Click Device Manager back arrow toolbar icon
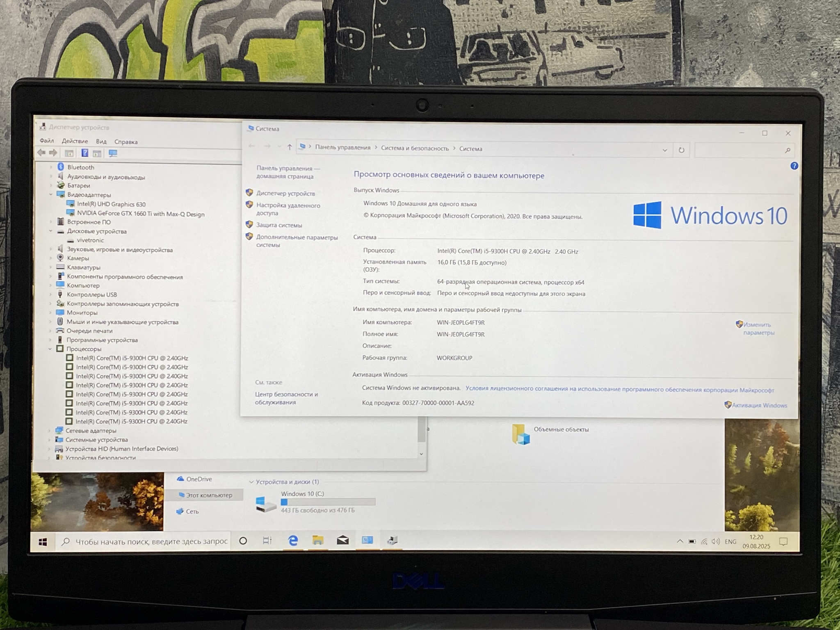 tap(41, 153)
